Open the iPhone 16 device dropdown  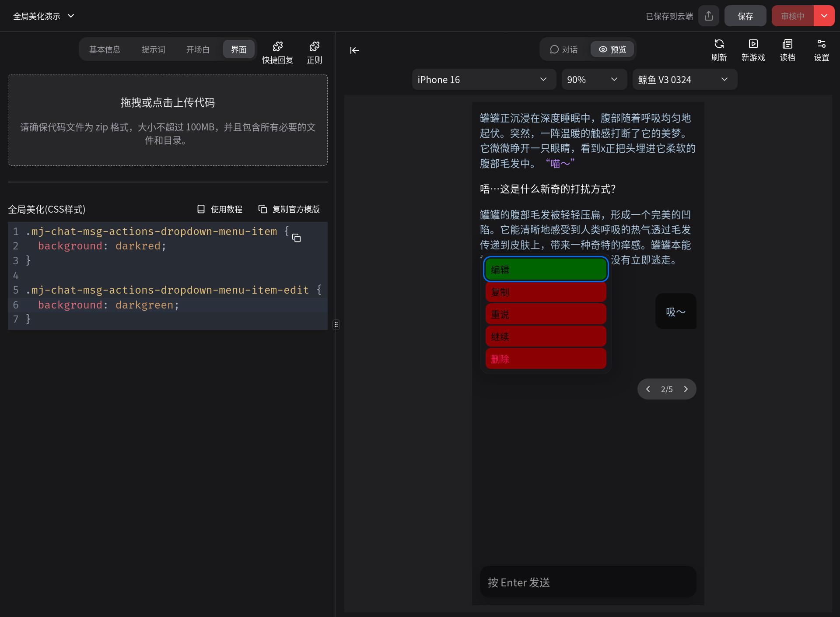[x=483, y=80]
